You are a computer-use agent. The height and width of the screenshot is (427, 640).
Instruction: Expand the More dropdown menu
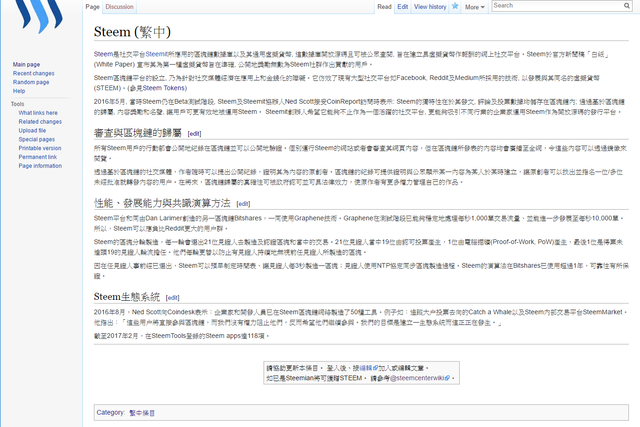click(x=474, y=6)
